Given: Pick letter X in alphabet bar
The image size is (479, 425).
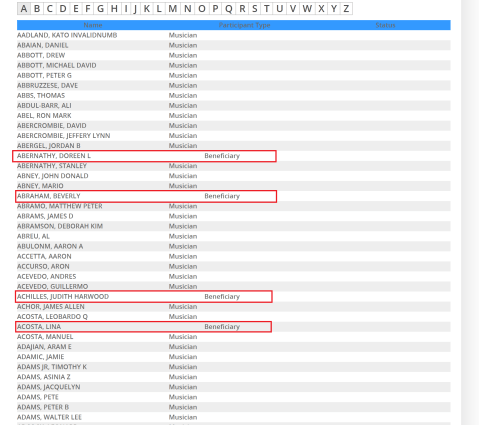Looking at the screenshot, I should pyautogui.click(x=321, y=9).
